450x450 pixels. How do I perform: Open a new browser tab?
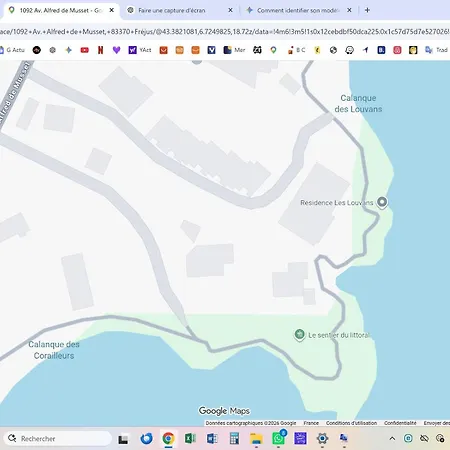pos(367,10)
